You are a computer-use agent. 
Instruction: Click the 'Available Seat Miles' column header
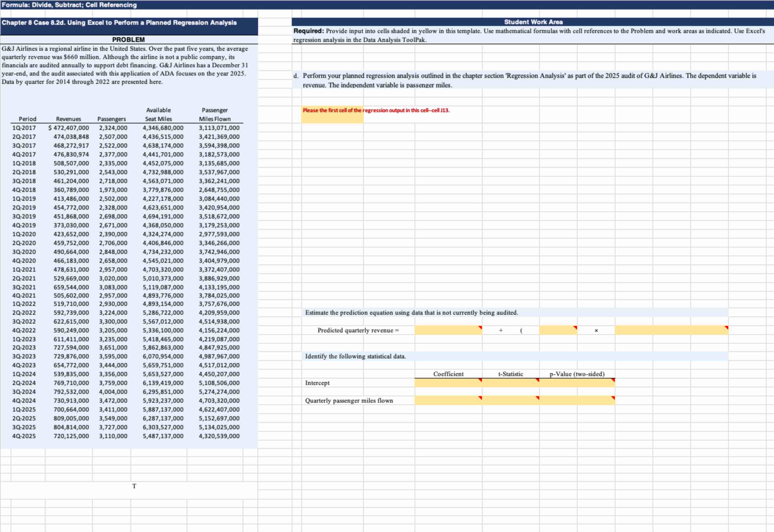pos(158,114)
